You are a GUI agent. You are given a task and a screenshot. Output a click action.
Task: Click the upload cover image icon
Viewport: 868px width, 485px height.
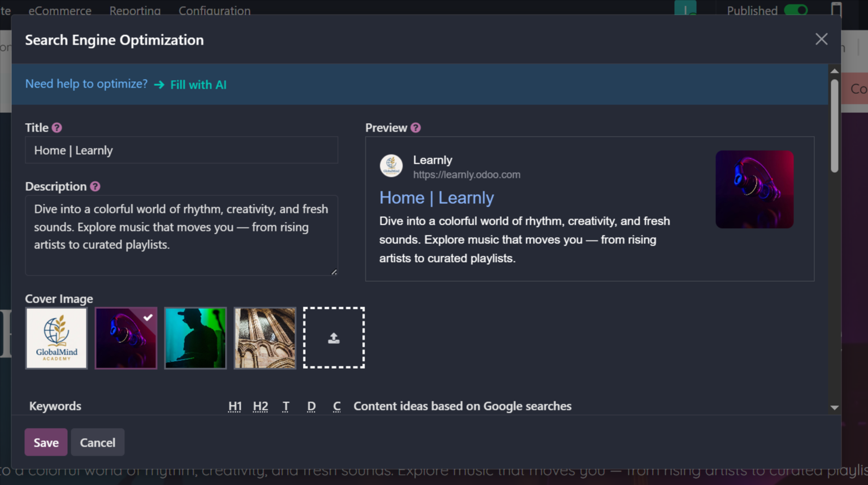(x=334, y=338)
